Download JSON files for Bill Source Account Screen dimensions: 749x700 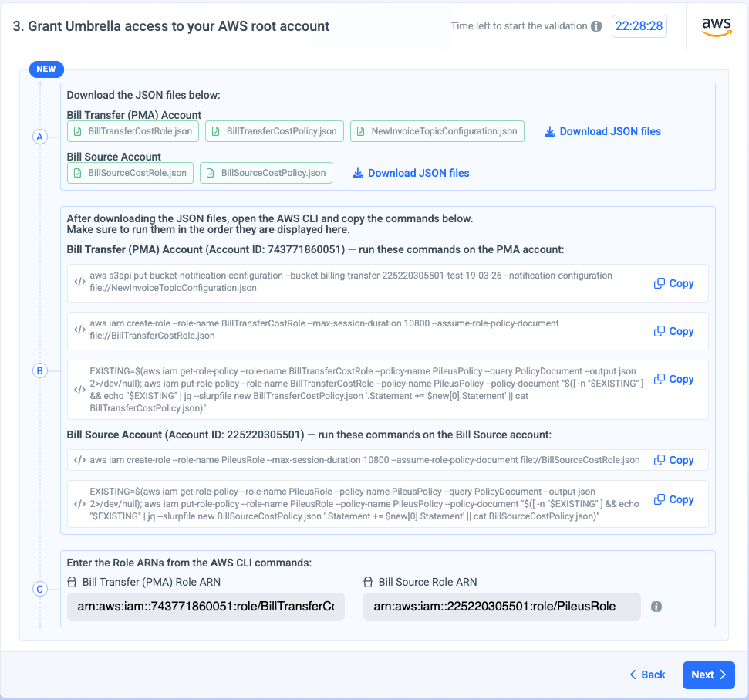click(x=411, y=173)
